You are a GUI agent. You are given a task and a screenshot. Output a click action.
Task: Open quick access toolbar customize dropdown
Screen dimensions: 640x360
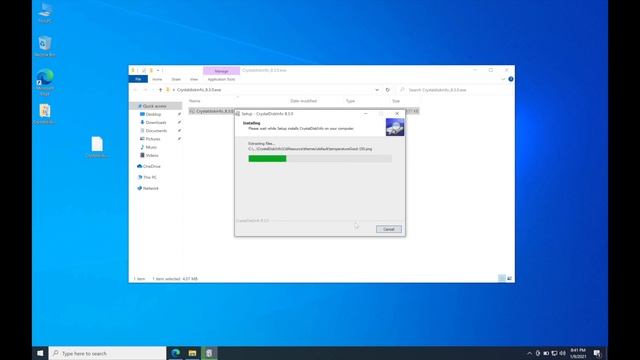(x=158, y=71)
